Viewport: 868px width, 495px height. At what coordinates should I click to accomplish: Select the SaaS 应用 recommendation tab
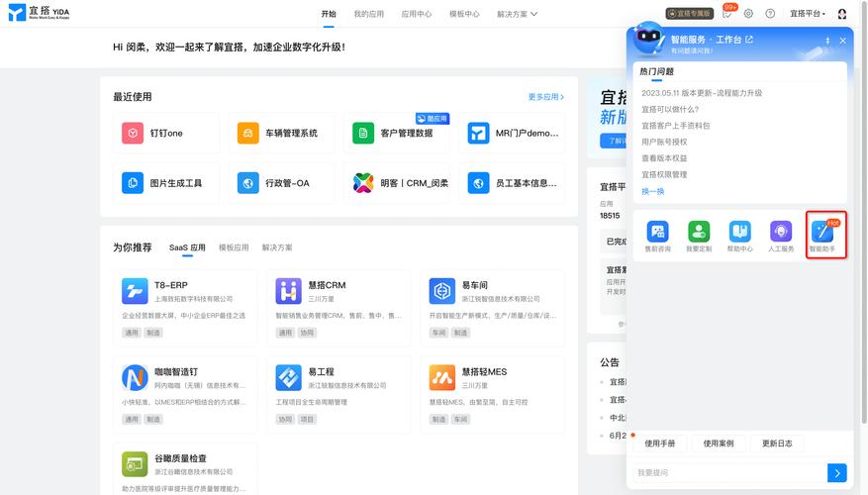pos(187,247)
